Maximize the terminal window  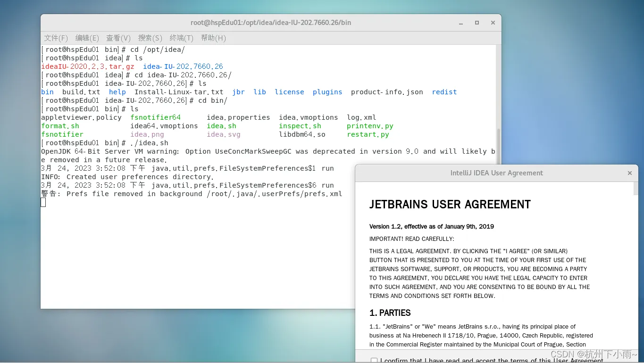click(477, 23)
